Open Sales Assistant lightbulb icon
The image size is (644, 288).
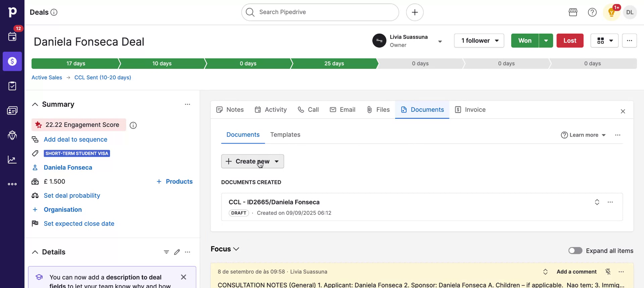(x=611, y=12)
